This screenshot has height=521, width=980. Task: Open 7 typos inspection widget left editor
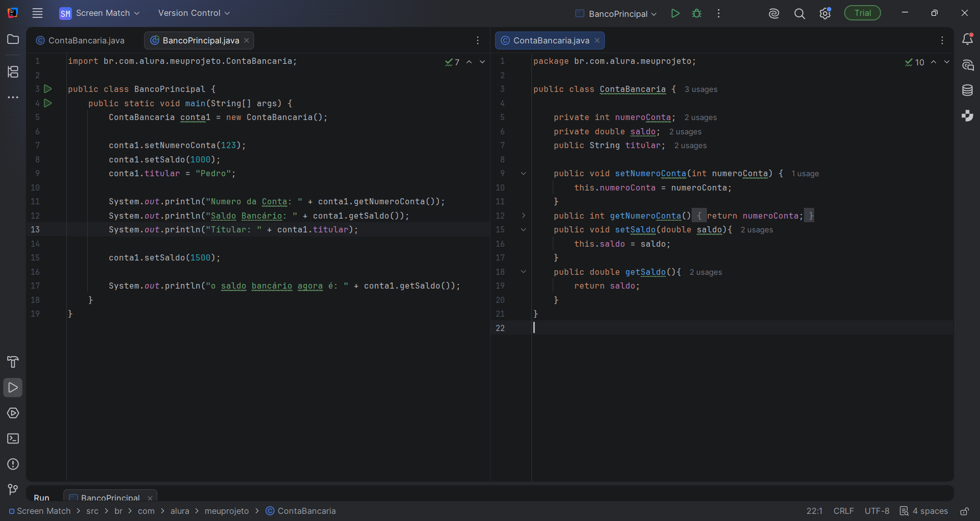coord(452,62)
